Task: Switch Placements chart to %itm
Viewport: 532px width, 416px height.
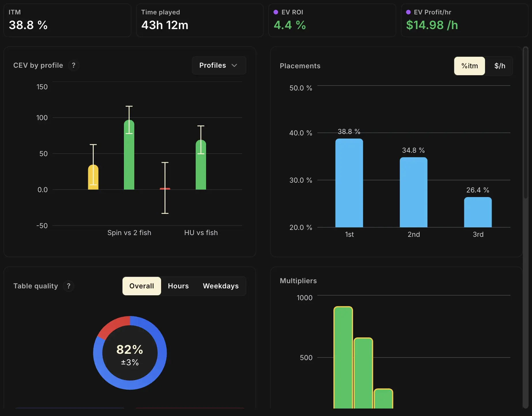Action: click(469, 66)
